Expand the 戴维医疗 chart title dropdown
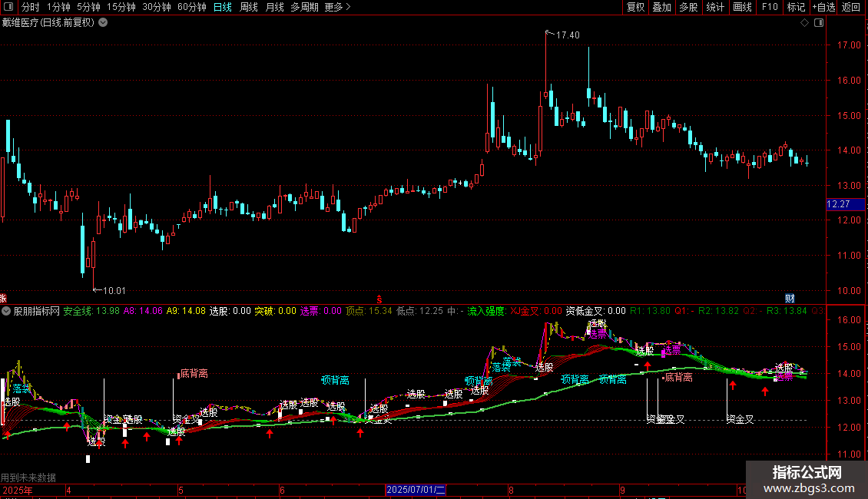 pyautogui.click(x=103, y=23)
